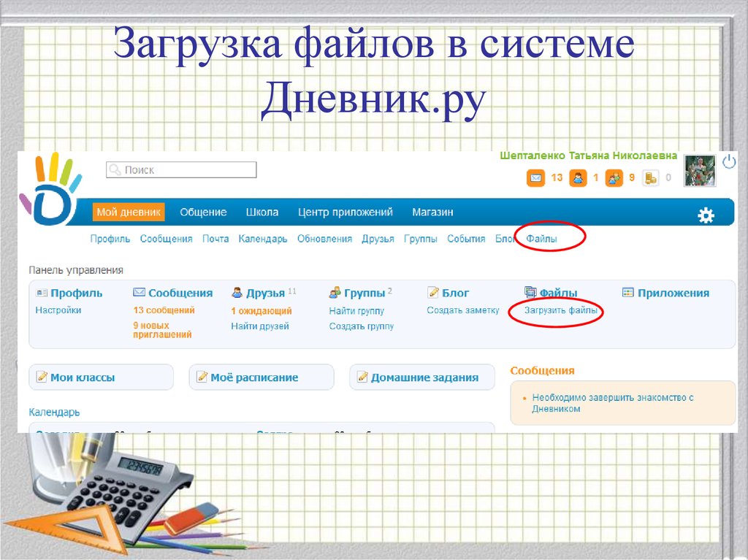Click the group invitations icon in header
The image size is (748, 560).
pos(614,177)
